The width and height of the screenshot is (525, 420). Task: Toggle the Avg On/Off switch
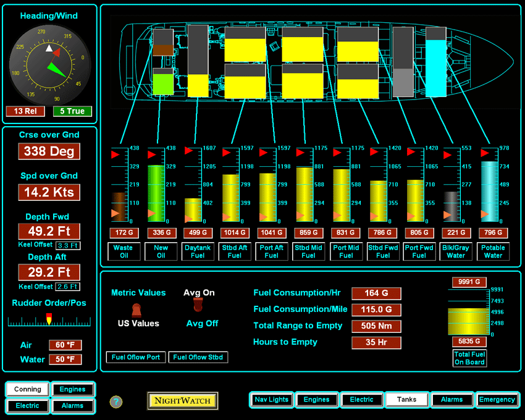199,305
